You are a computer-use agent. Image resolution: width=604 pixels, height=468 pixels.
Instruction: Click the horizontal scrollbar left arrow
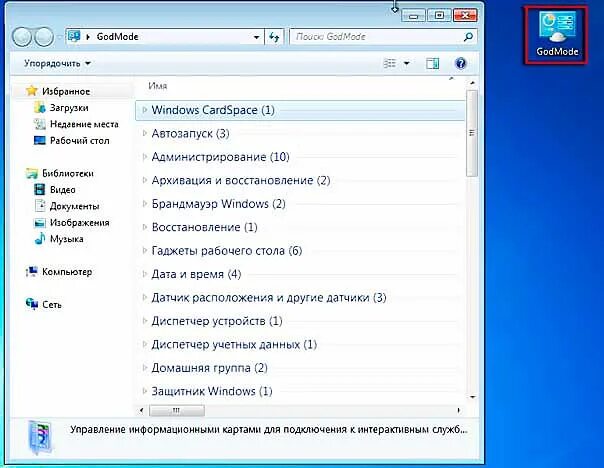click(x=141, y=410)
